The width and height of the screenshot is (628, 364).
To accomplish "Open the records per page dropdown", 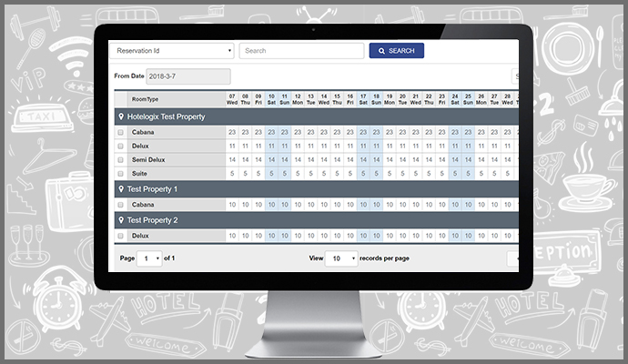I will (341, 258).
